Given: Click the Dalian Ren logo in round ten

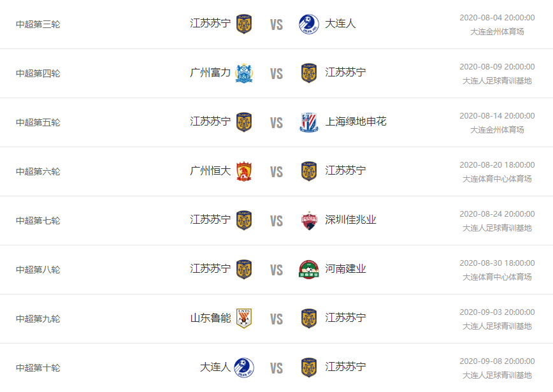Looking at the screenshot, I should (x=244, y=368).
